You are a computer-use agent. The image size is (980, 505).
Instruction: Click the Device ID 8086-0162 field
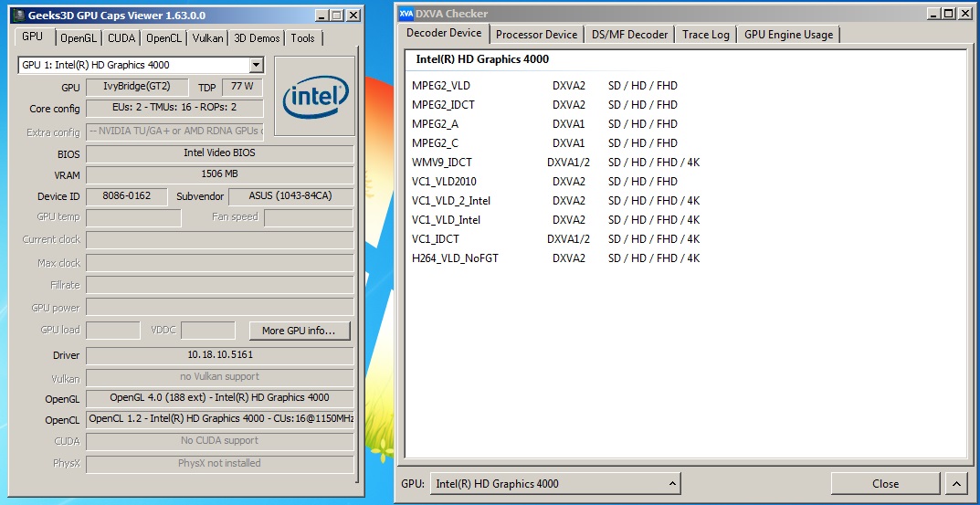click(126, 196)
